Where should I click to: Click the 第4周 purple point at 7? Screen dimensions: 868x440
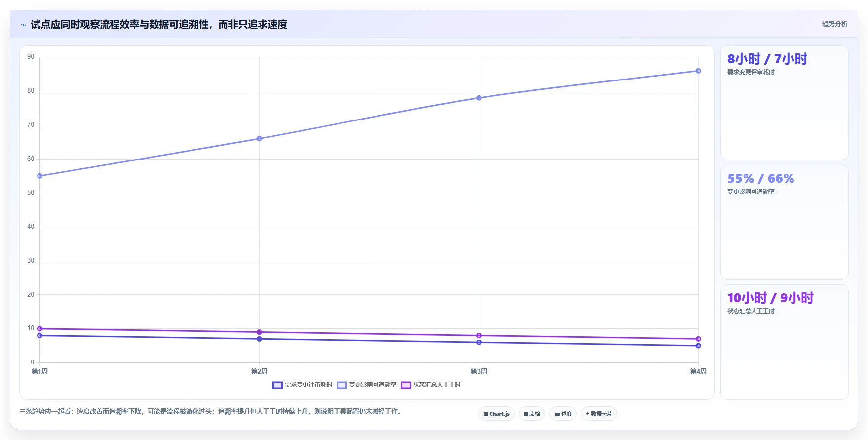698,339
